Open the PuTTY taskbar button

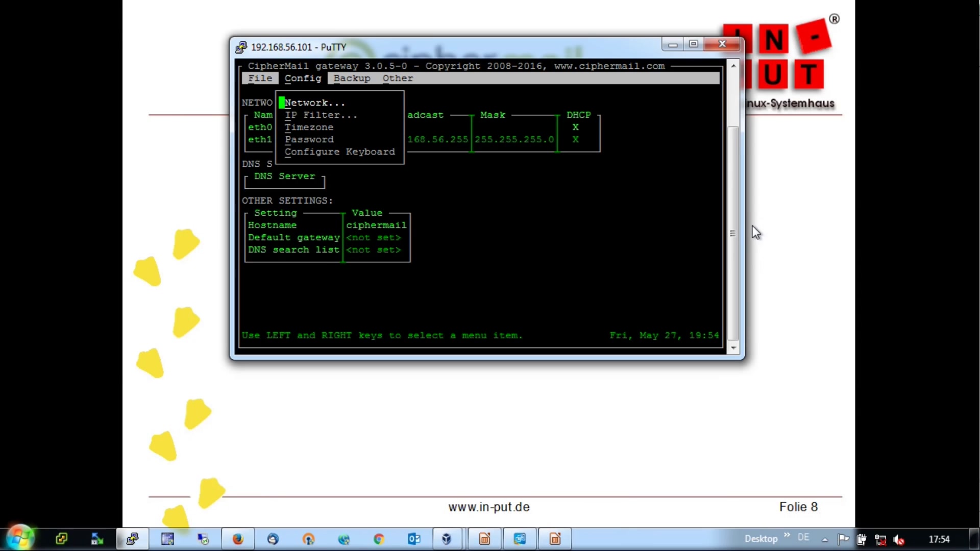[x=133, y=539]
